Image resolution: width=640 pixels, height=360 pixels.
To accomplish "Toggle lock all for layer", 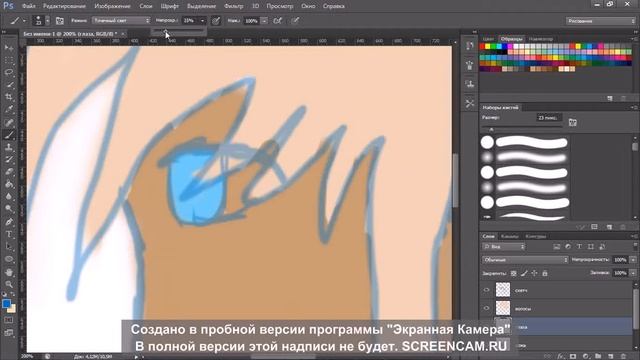I will point(544,273).
